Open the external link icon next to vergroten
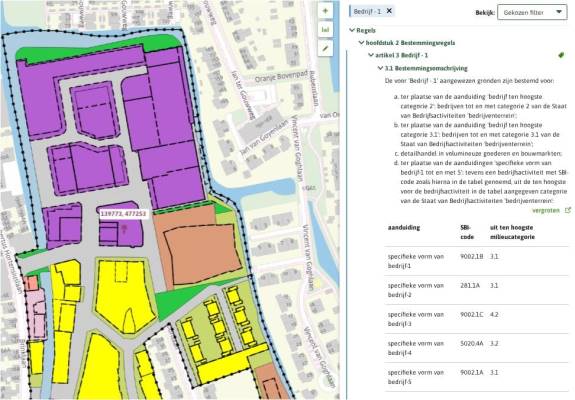Image resolution: width=575 pixels, height=400 pixels. (568, 210)
